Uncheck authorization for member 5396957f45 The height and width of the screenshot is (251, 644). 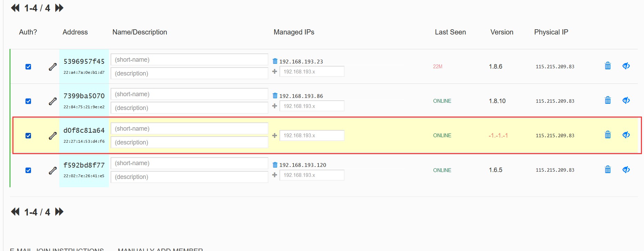[x=28, y=67]
